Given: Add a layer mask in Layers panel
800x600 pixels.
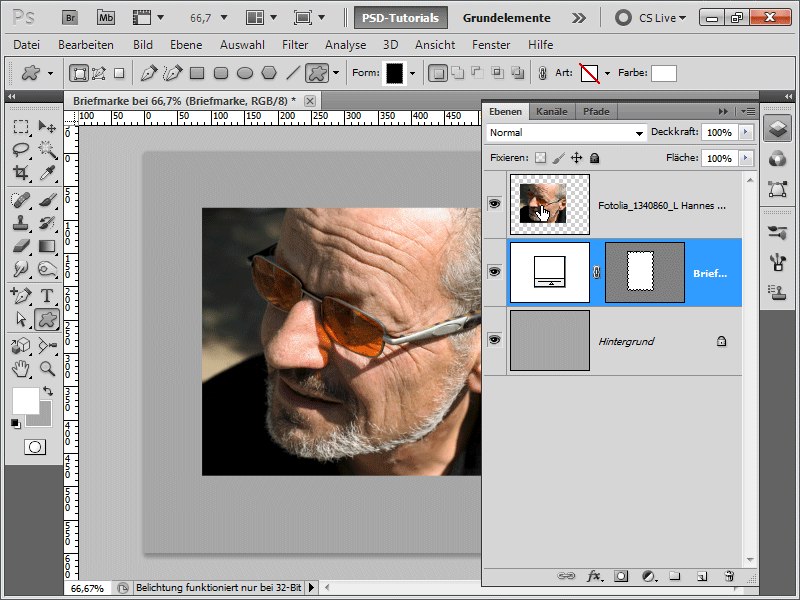Looking at the screenshot, I should pos(621,576).
